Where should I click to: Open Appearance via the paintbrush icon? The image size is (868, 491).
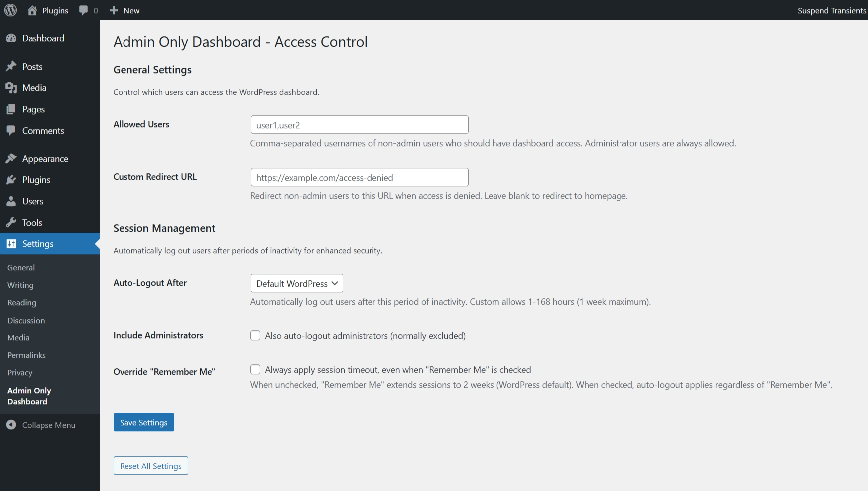point(12,158)
